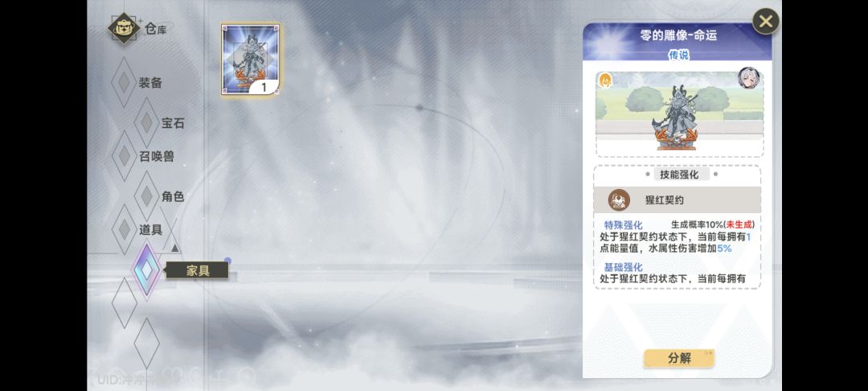The width and height of the screenshot is (868, 391).
Task: Close the item detail panel
Action: (x=766, y=22)
